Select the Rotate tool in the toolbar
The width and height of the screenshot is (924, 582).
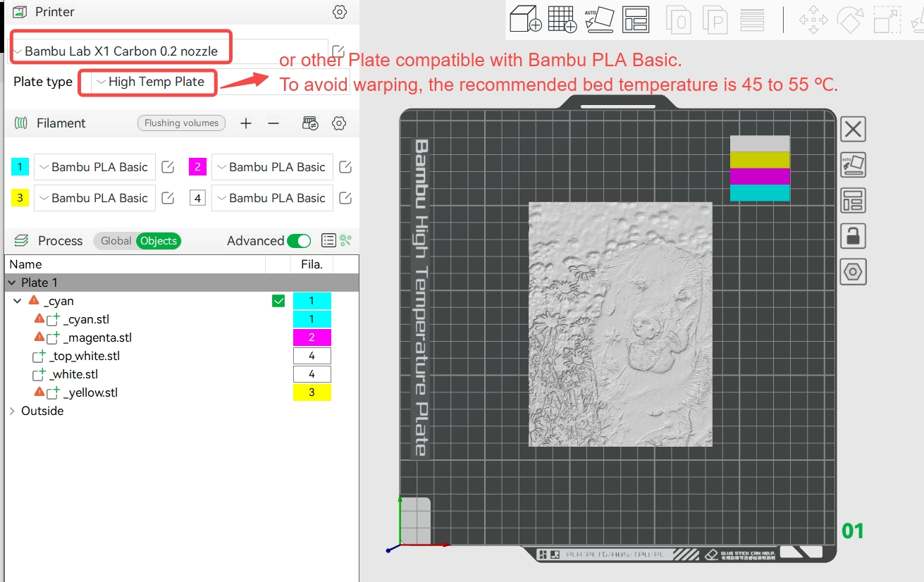pyautogui.click(x=850, y=20)
